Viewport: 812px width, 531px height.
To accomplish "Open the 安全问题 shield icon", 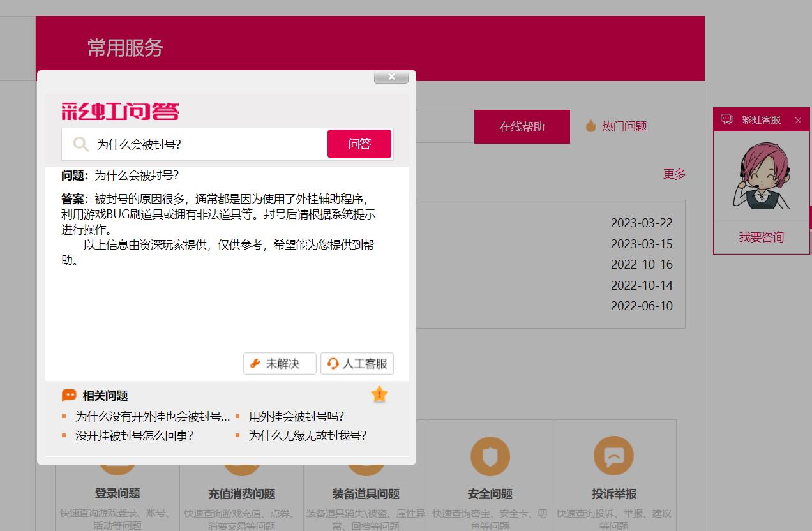I will (x=490, y=456).
